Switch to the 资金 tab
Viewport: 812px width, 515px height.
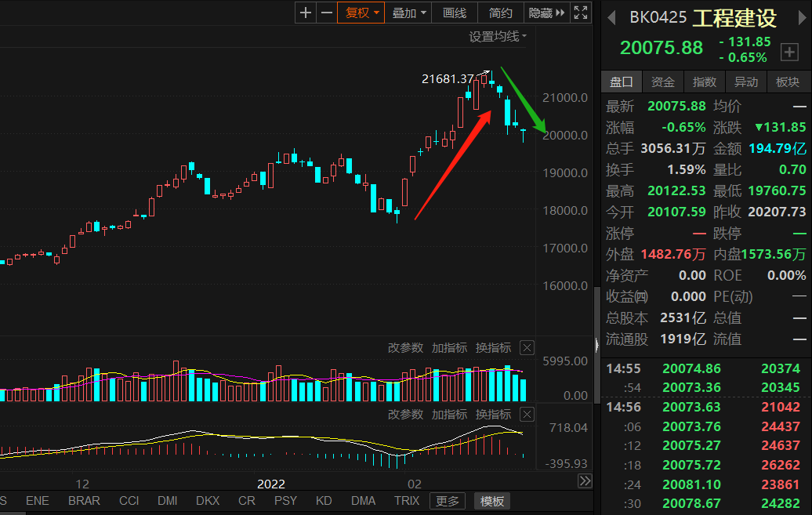point(663,82)
